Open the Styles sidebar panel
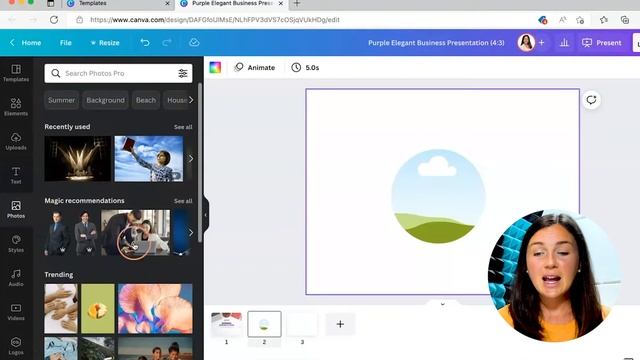Viewport: 640px width, 360px height. [16, 244]
